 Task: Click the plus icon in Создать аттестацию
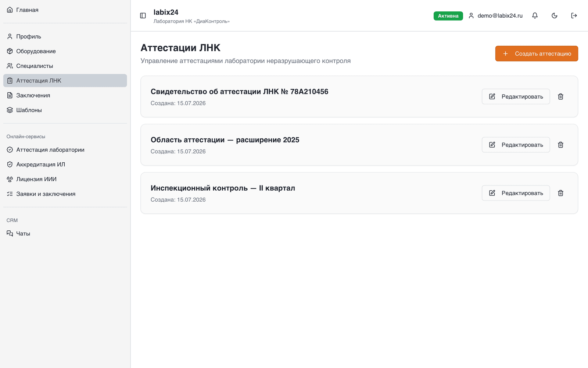click(506, 53)
